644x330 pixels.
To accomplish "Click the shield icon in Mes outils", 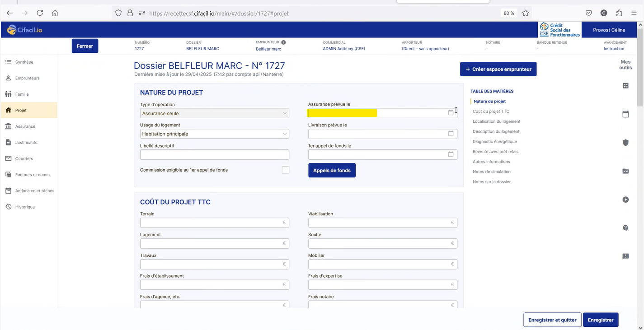I will [x=625, y=143].
